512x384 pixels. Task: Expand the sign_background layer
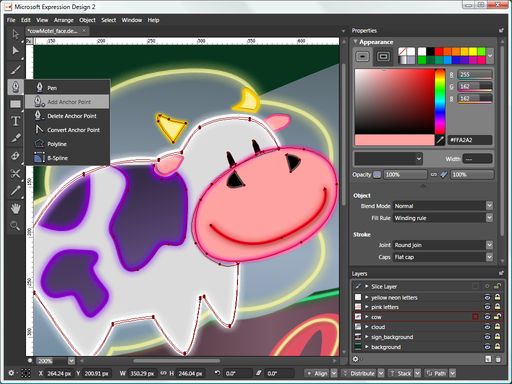pyautogui.click(x=367, y=337)
